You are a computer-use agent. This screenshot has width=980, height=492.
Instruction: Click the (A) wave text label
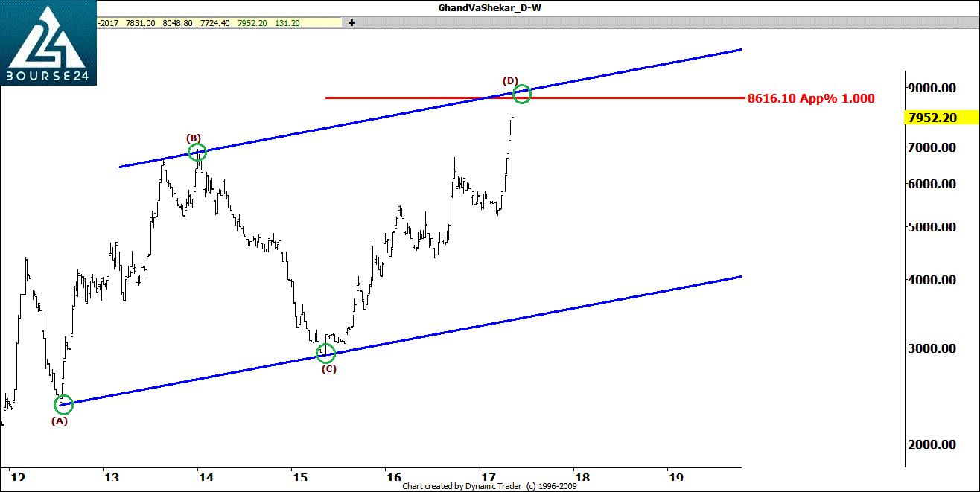[x=59, y=421]
